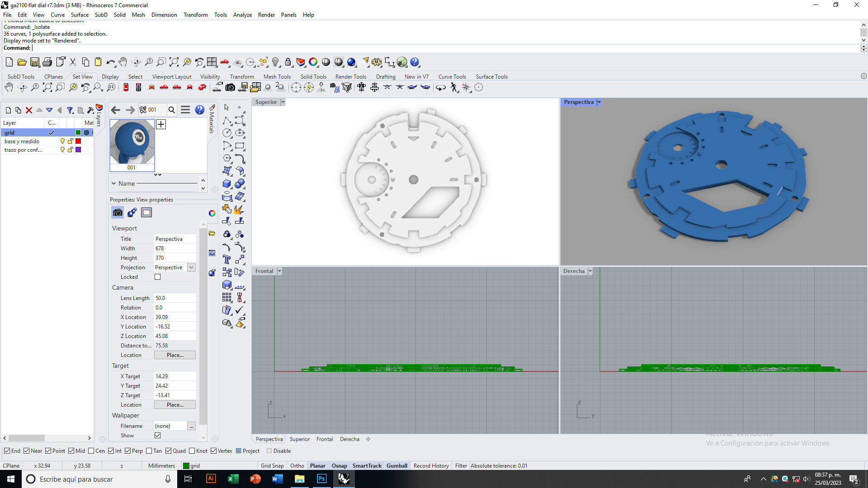Click the Print icon
The height and width of the screenshot is (488, 868).
click(47, 62)
